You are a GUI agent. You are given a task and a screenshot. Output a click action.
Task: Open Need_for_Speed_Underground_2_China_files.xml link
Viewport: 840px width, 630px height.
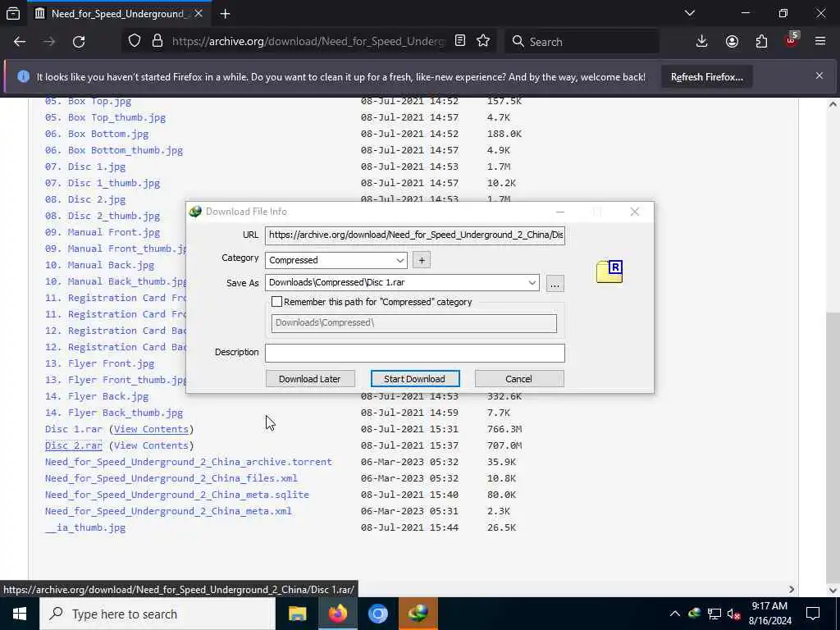(171, 478)
